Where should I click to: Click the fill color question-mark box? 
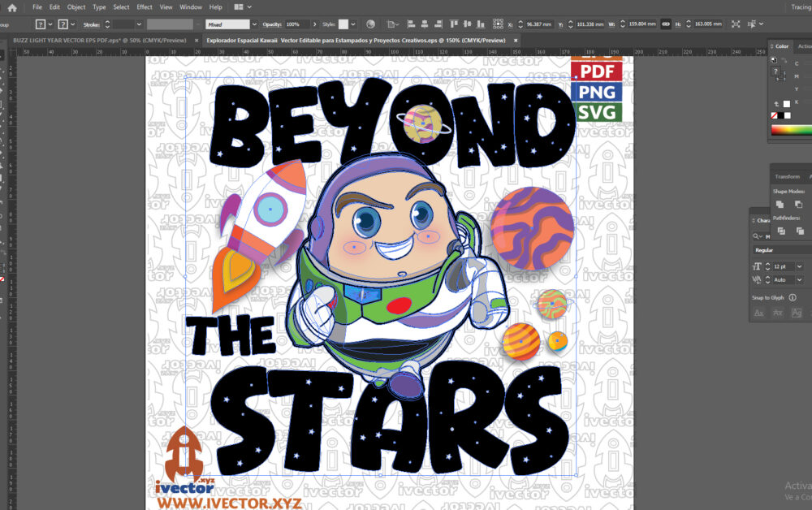[x=41, y=24]
